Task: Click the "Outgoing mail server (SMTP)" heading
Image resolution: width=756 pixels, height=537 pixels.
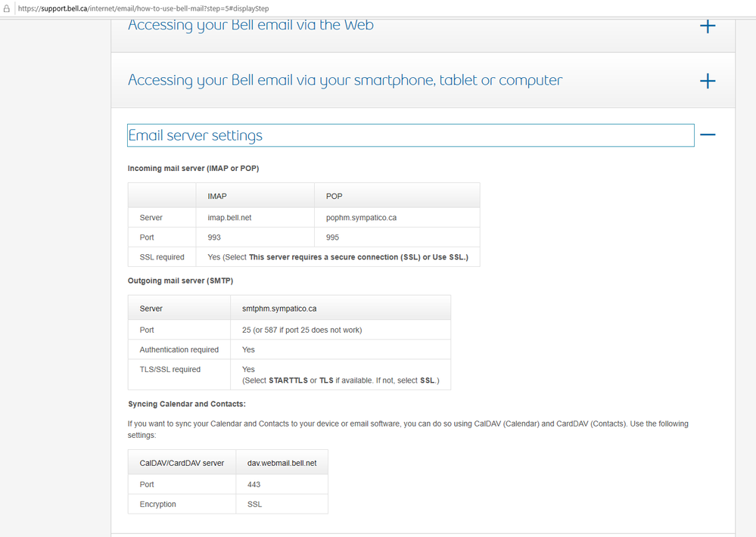Action: pos(180,281)
